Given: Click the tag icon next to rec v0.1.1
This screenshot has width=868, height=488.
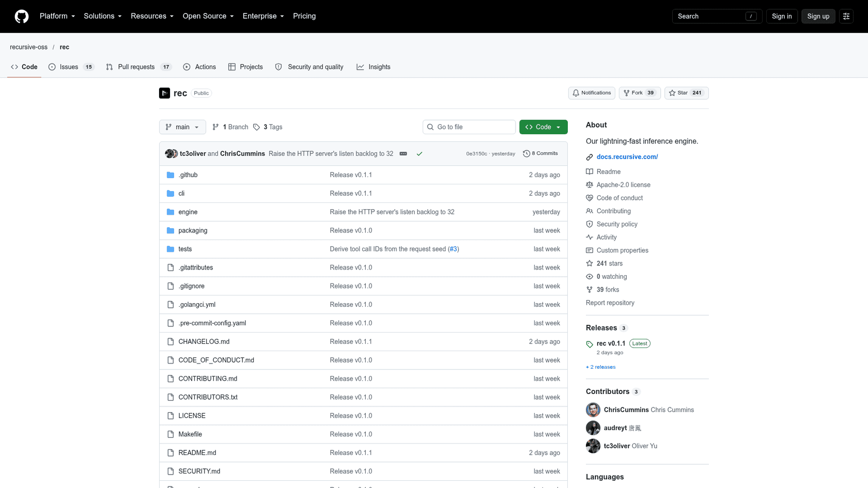Looking at the screenshot, I should [590, 344].
